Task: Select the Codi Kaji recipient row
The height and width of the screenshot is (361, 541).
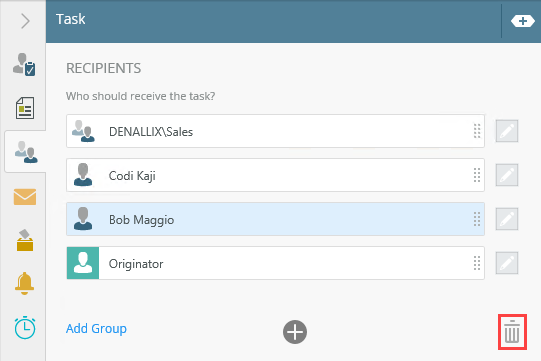Action: click(x=275, y=175)
